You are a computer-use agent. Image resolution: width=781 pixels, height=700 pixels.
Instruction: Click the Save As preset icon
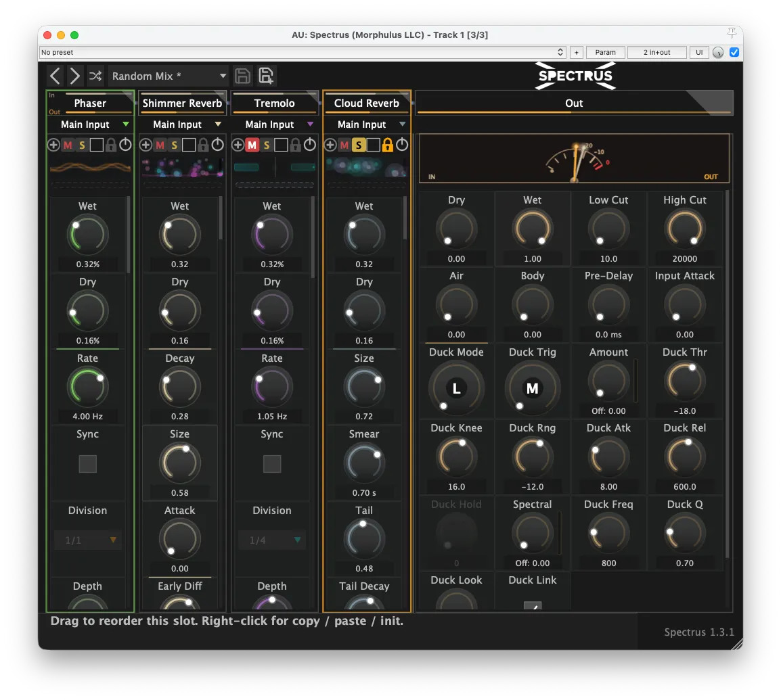pyautogui.click(x=266, y=76)
